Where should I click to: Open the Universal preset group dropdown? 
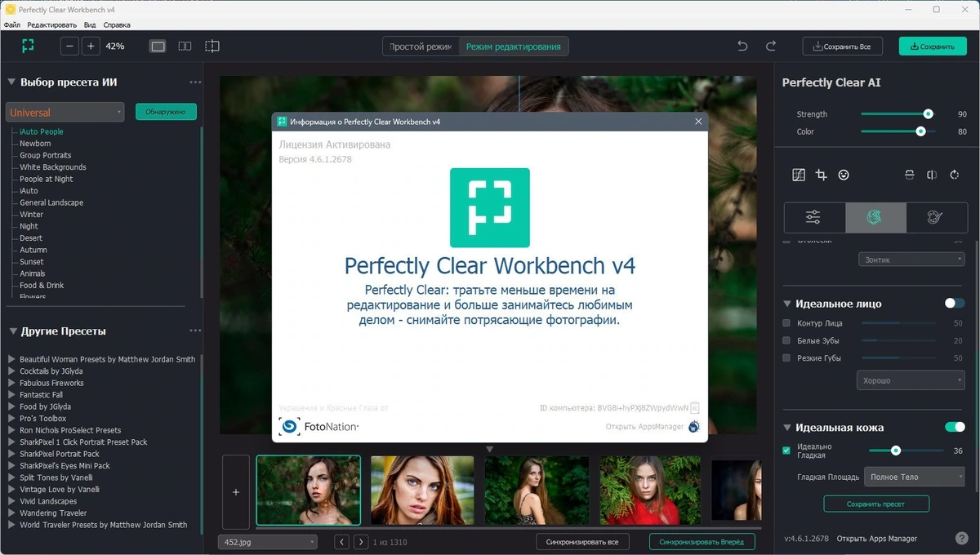65,112
